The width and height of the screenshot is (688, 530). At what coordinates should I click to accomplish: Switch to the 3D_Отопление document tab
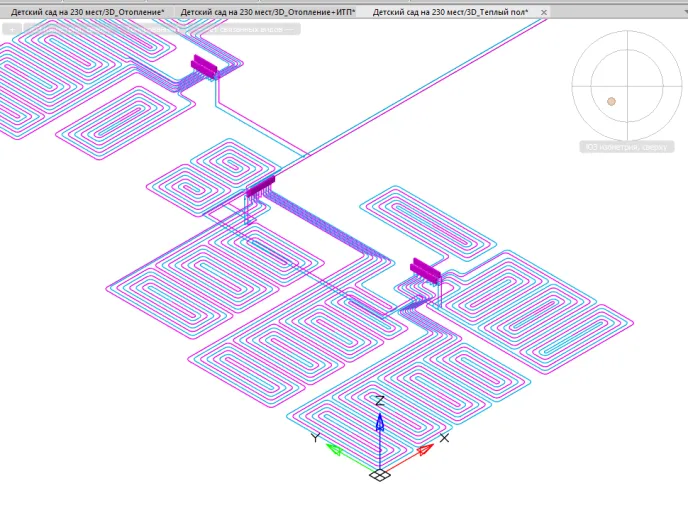click(88, 12)
